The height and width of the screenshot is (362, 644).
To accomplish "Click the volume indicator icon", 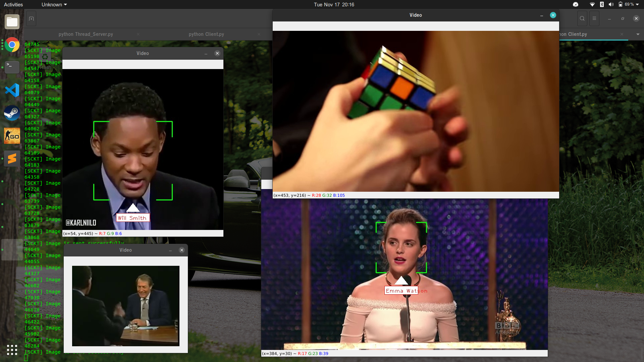I will pos(611,5).
